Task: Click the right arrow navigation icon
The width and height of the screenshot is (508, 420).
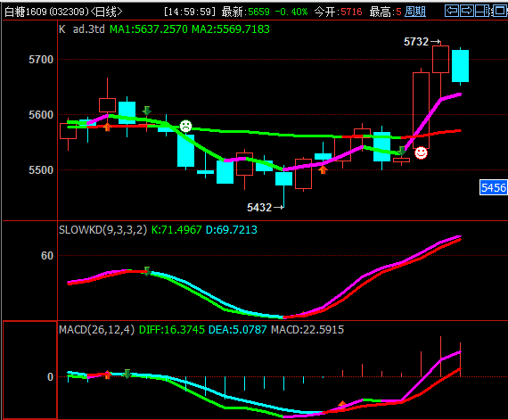Action: (467, 11)
